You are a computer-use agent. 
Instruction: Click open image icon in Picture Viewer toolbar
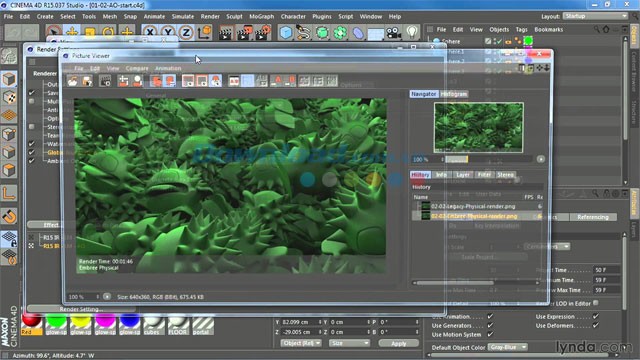(x=73, y=81)
